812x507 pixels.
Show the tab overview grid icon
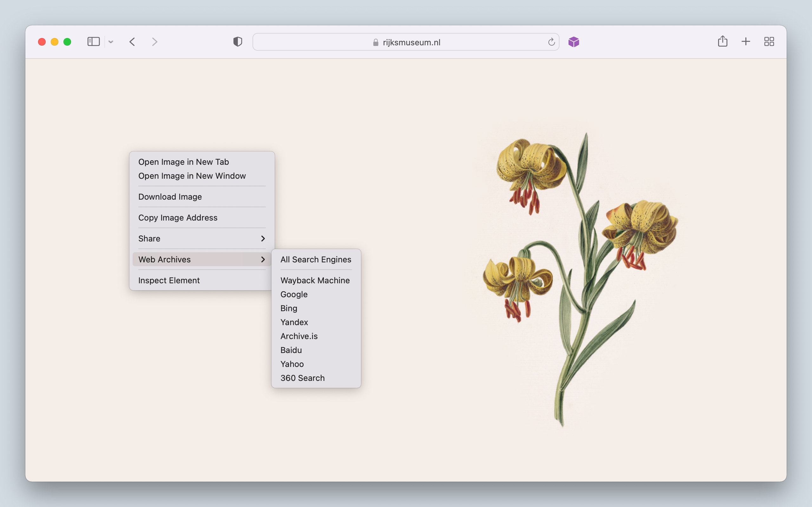(x=769, y=42)
